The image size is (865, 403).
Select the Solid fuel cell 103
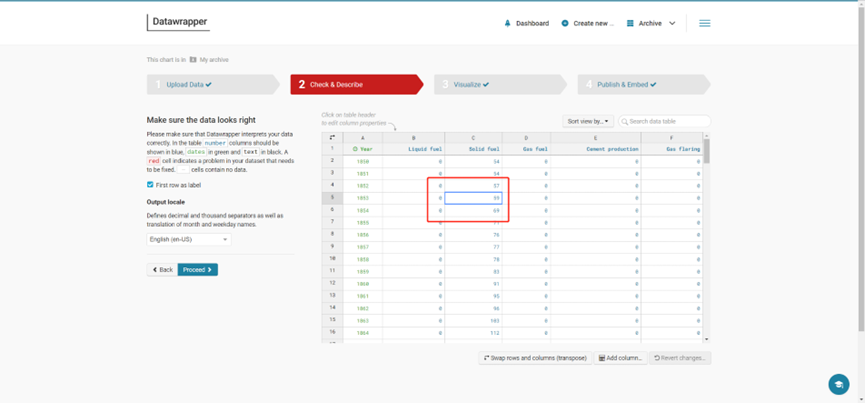click(x=473, y=321)
